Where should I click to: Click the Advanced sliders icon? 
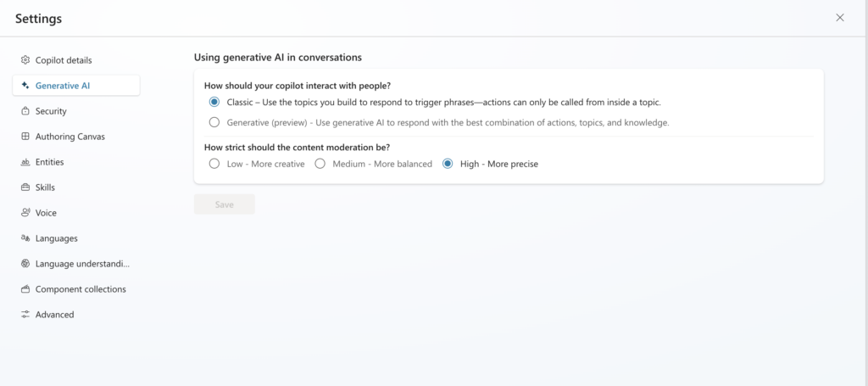pyautogui.click(x=25, y=315)
